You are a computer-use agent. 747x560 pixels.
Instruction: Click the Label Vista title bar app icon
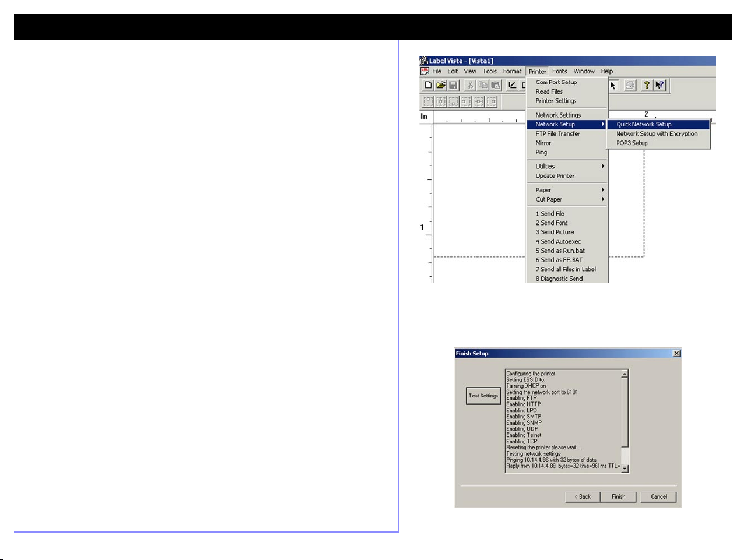[x=424, y=61]
